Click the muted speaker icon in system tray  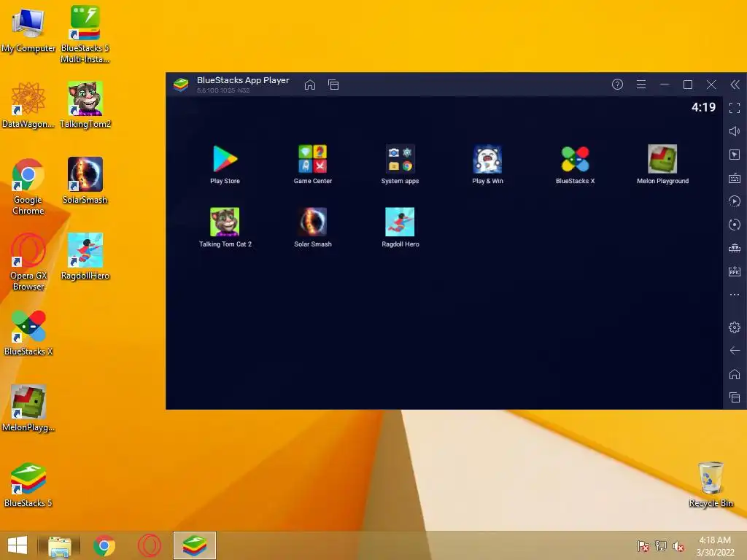678,546
